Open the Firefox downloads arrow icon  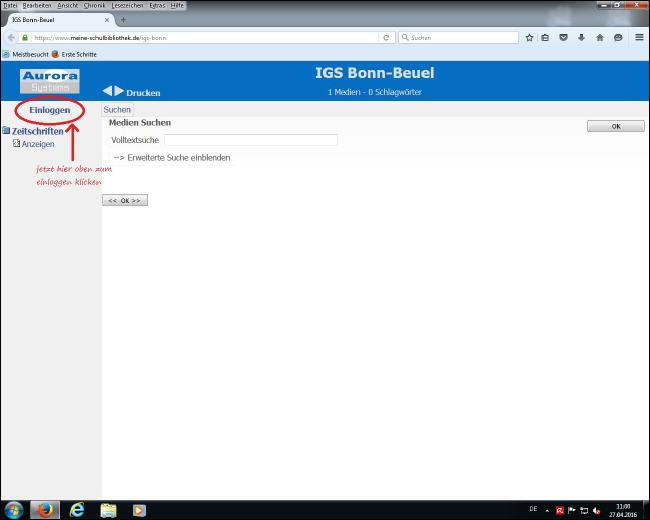581,37
